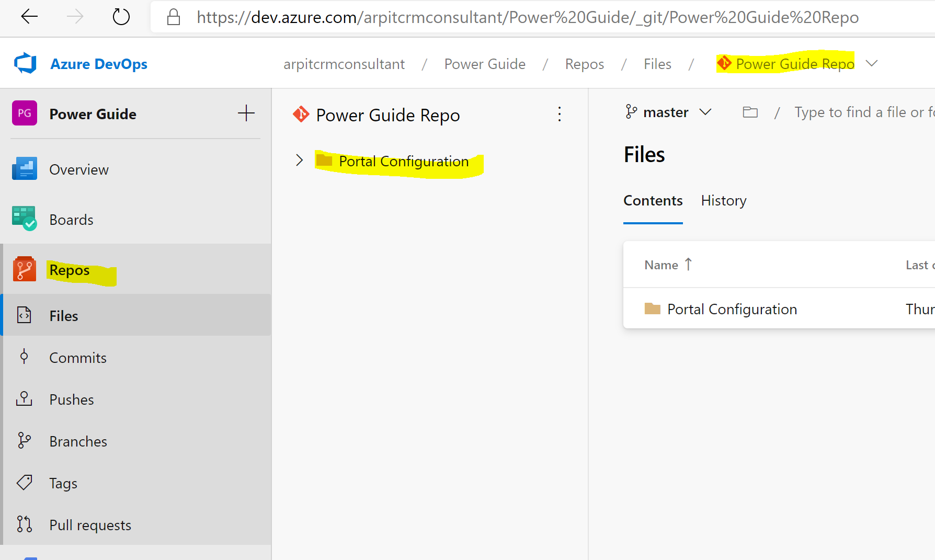Select Branches in the Repos menu
Screen dimensions: 935x560
point(78,441)
